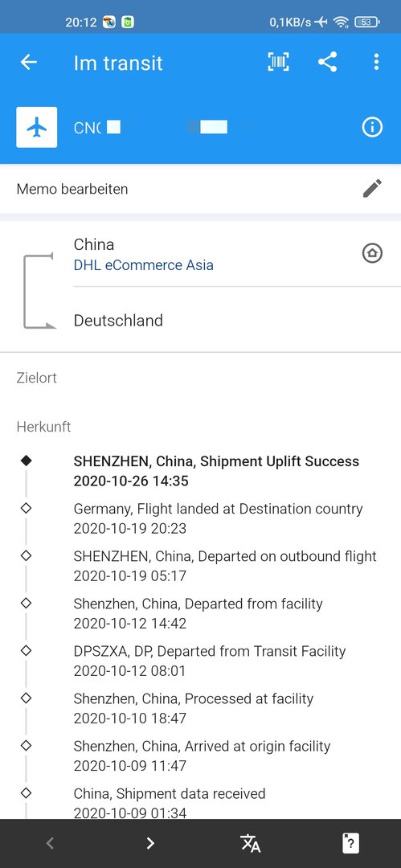
Task: Open the DHL eCommerce Asia link
Action: pyautogui.click(x=144, y=265)
